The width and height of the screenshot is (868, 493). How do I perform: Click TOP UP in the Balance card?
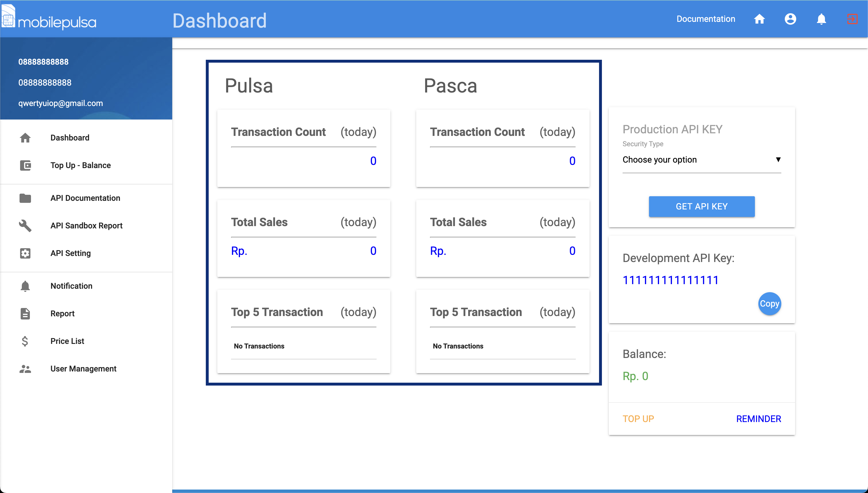pyautogui.click(x=638, y=419)
